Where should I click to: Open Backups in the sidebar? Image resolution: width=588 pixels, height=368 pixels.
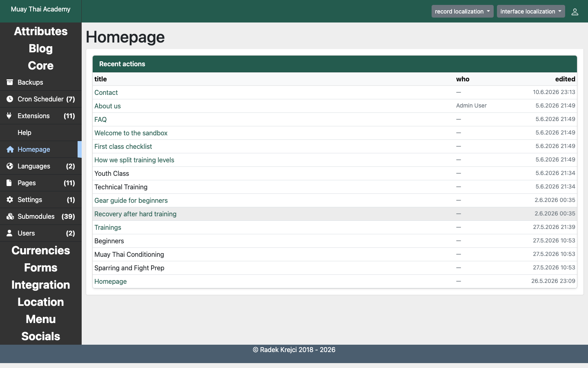pyautogui.click(x=41, y=82)
